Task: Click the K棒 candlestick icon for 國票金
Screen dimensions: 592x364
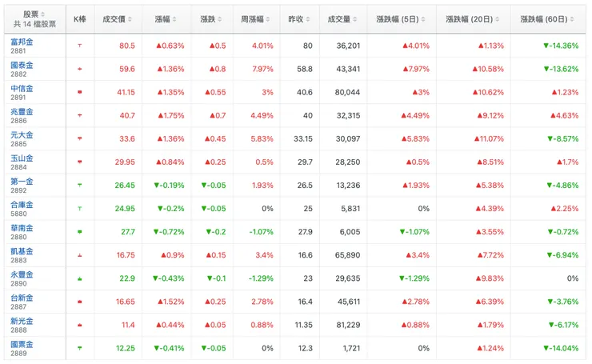Action: (80, 348)
